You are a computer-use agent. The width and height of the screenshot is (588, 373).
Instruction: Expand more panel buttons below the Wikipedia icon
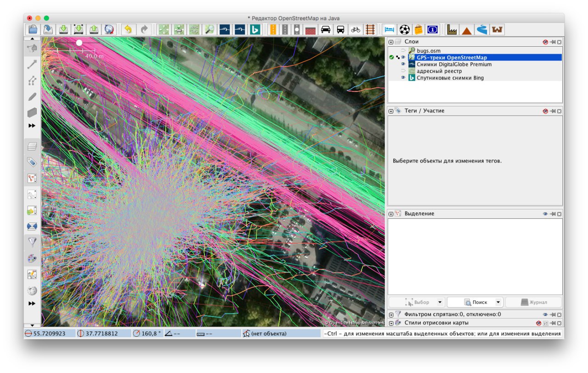tap(32, 304)
